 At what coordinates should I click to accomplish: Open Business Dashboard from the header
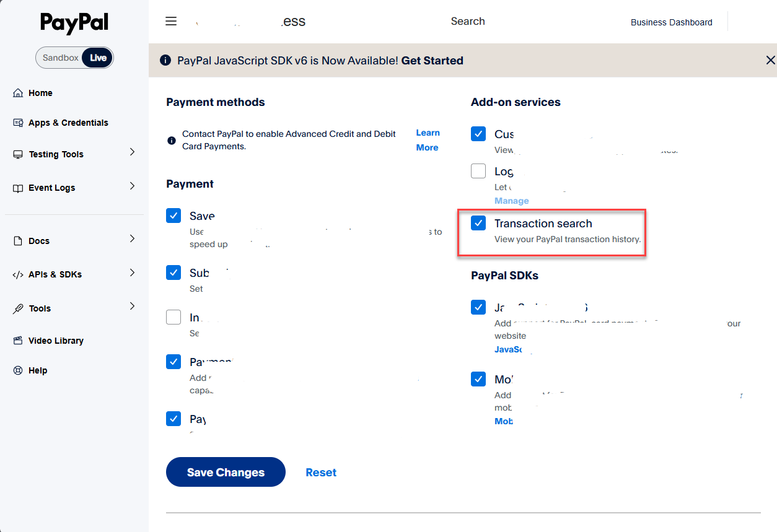(671, 22)
